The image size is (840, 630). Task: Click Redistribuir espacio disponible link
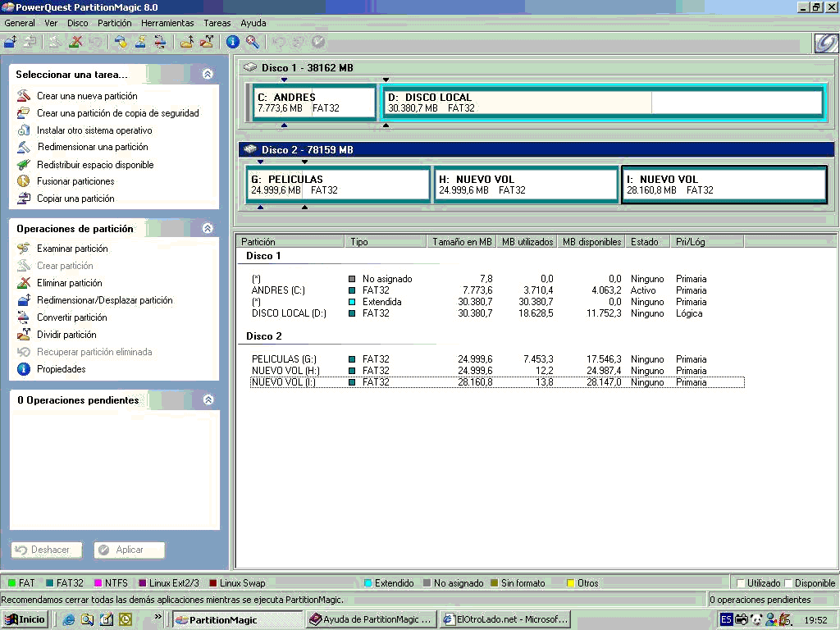click(95, 164)
